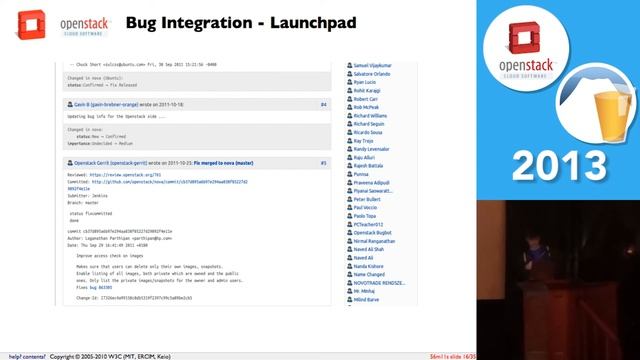
Task: Click the 'Branch: master' line
Action: pyautogui.click(x=83, y=202)
